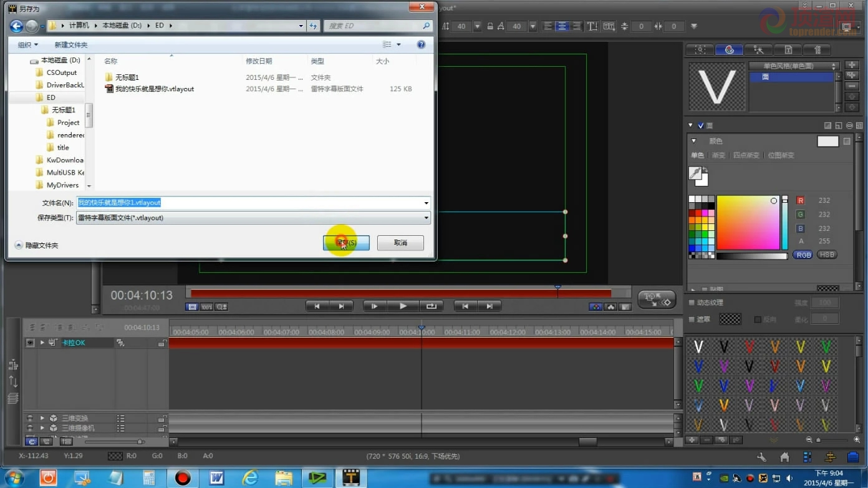Switch to the 位图渐变 fill option

pyautogui.click(x=781, y=155)
